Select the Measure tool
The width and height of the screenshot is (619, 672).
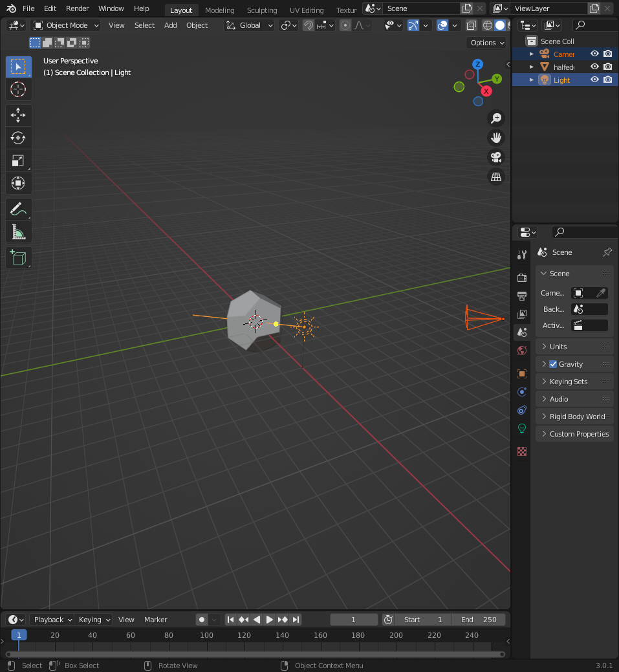pyautogui.click(x=18, y=232)
